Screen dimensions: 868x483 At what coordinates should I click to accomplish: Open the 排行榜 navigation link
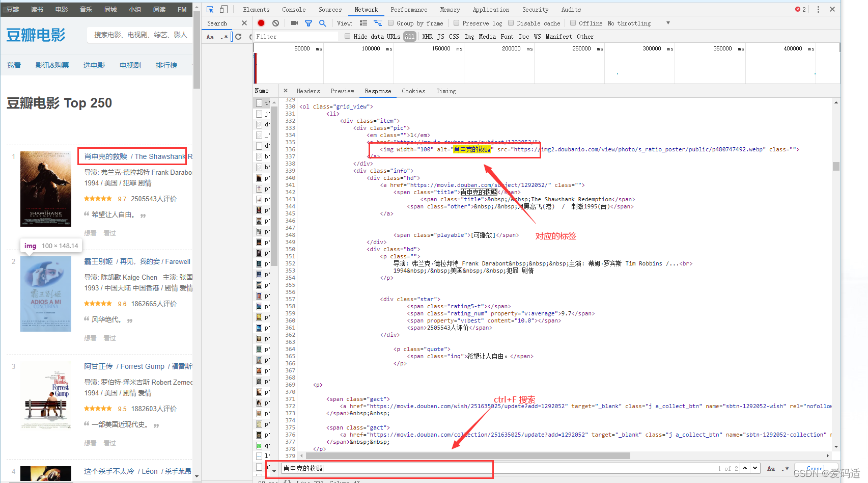click(166, 65)
